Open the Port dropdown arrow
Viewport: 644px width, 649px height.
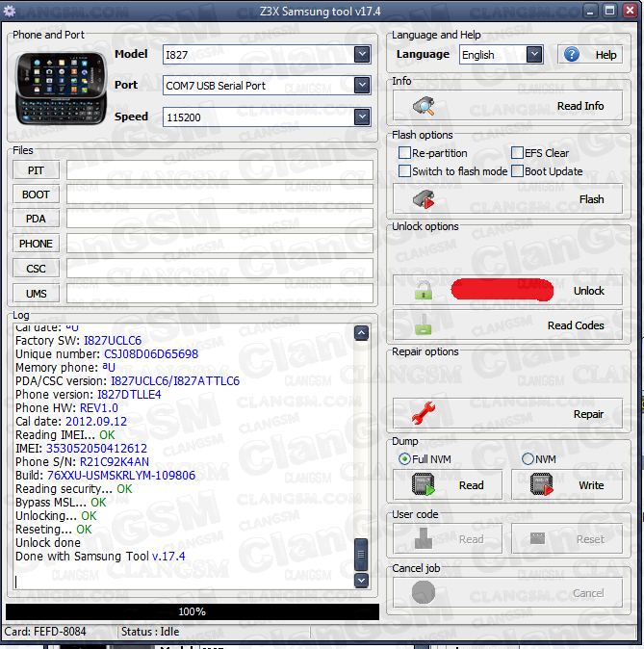point(362,86)
